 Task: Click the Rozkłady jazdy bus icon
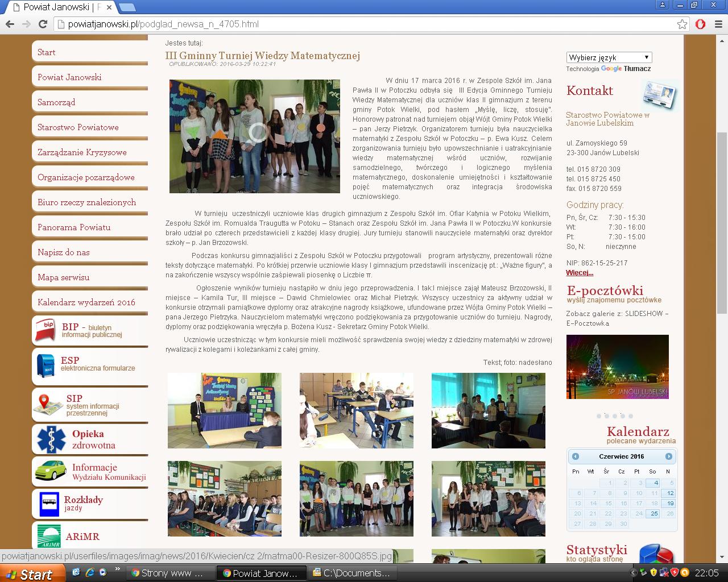49,503
